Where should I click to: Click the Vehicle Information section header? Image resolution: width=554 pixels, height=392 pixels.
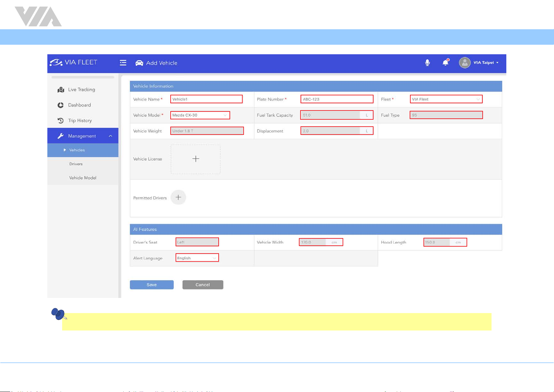point(316,86)
